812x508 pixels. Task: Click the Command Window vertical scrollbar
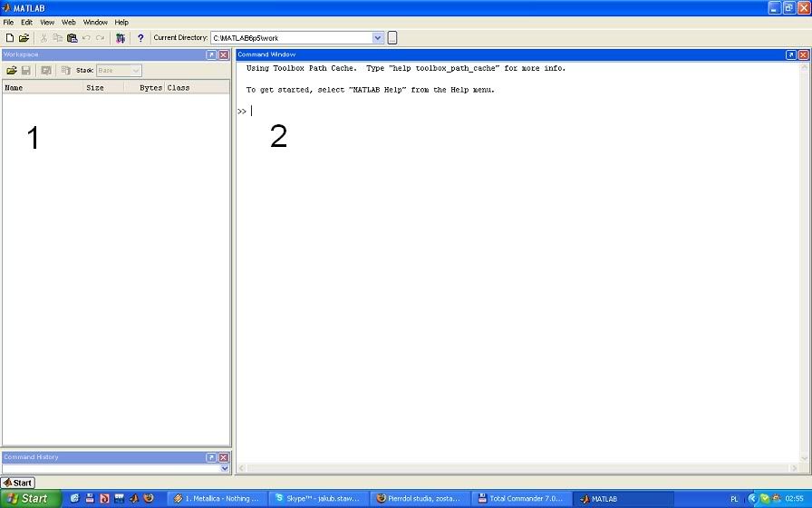click(x=804, y=263)
